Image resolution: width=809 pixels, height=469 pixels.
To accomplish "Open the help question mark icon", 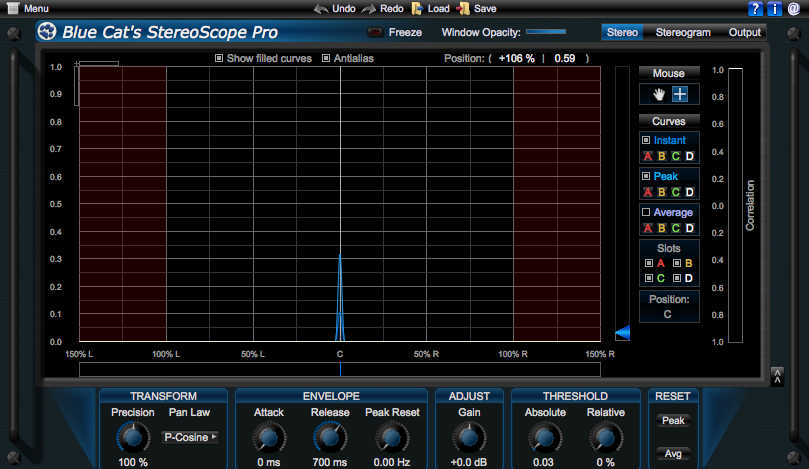I will tap(755, 9).
